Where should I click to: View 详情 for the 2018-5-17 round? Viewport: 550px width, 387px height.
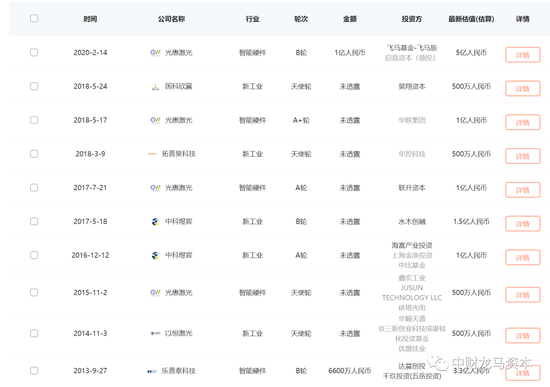pos(523,122)
